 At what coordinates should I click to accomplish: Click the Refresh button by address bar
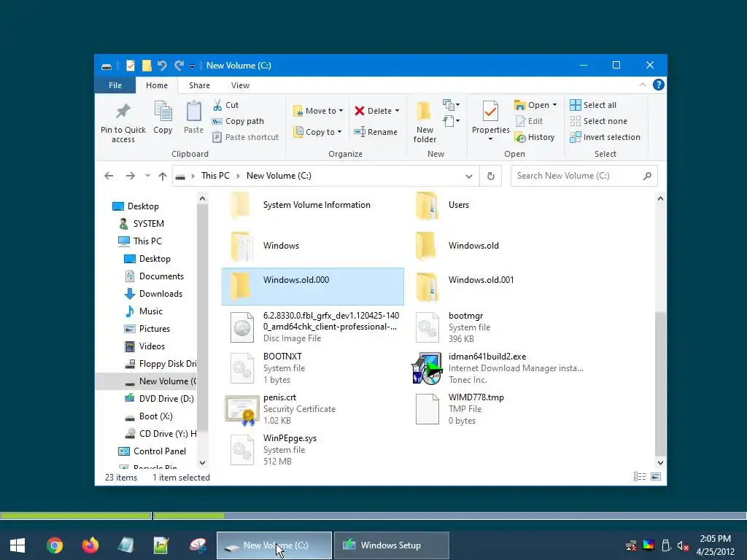click(491, 176)
